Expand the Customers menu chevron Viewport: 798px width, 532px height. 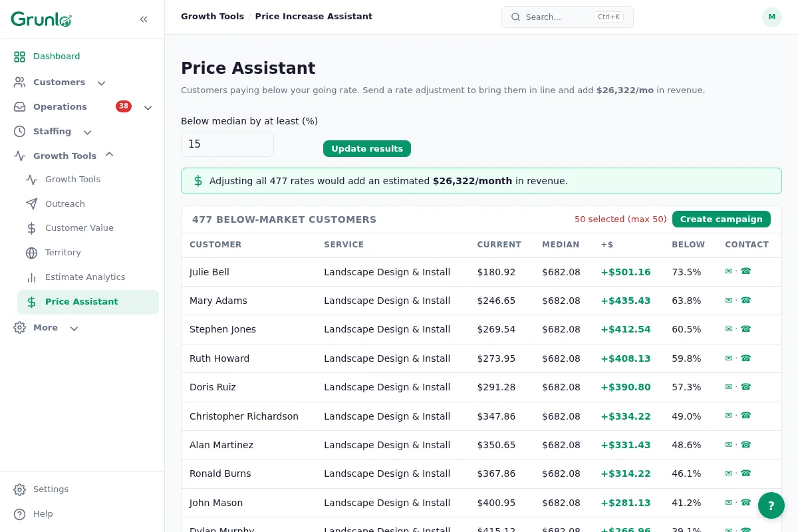pos(101,83)
